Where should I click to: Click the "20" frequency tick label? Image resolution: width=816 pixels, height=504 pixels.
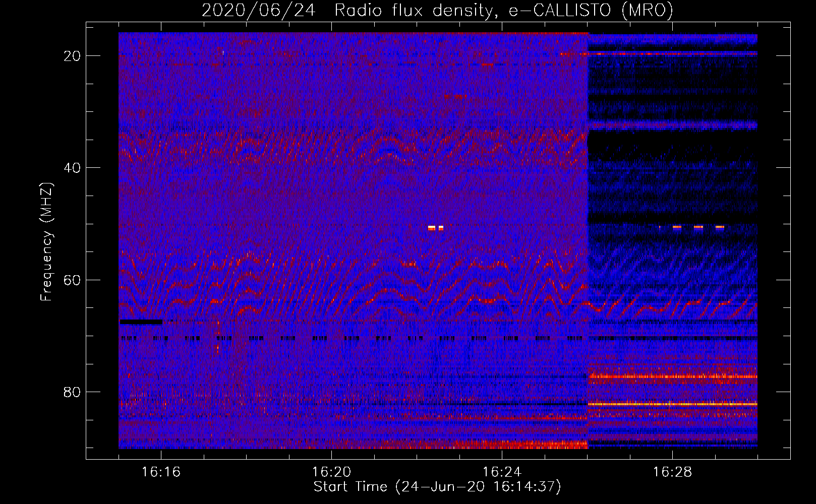click(x=72, y=56)
